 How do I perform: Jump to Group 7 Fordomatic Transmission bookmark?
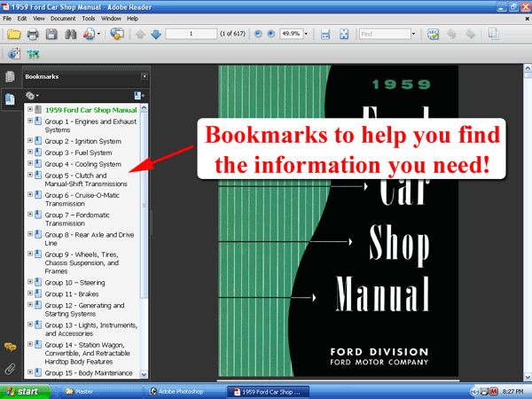coord(77,219)
